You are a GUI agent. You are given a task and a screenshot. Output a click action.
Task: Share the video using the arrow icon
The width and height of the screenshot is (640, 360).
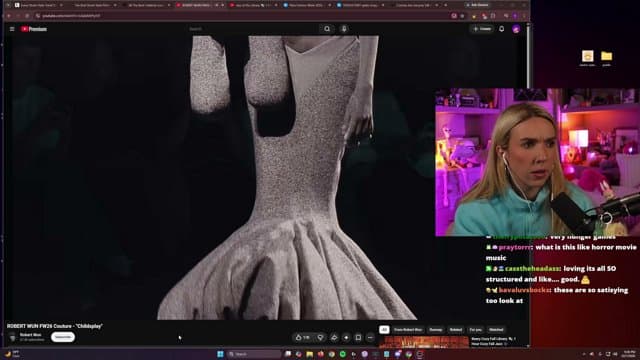pyautogui.click(x=334, y=338)
